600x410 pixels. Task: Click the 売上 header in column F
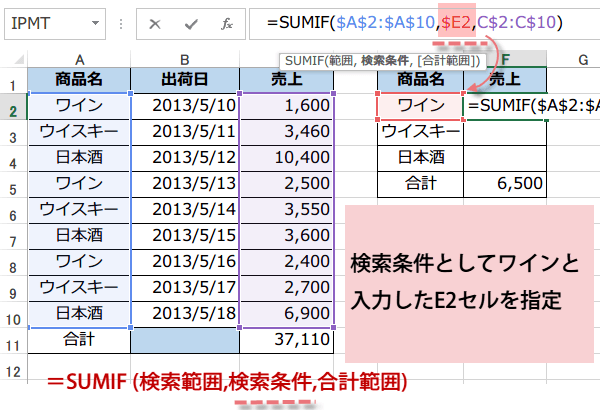pos(505,80)
